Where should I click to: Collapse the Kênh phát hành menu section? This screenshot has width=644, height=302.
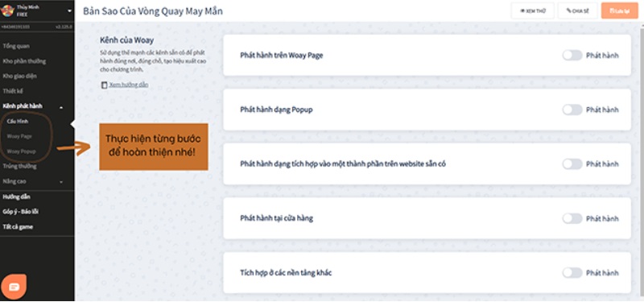tap(61, 107)
